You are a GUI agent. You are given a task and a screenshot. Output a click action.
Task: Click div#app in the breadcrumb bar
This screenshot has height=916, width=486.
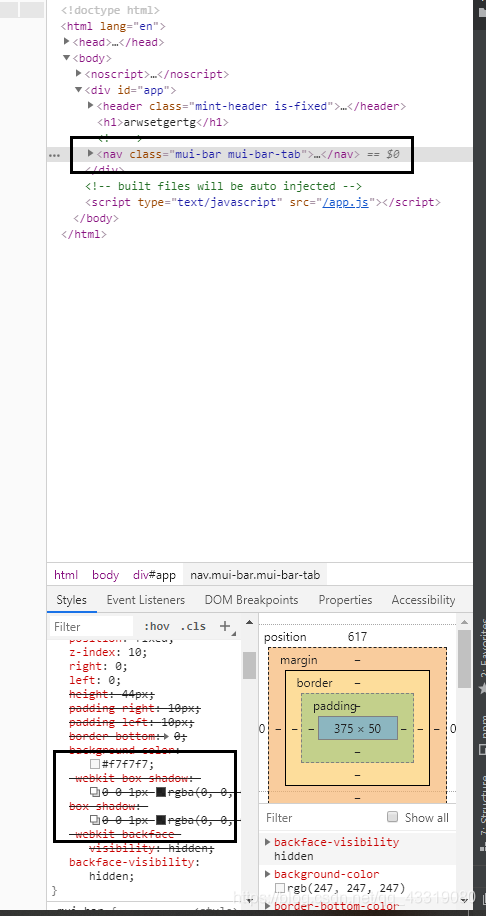pos(154,575)
